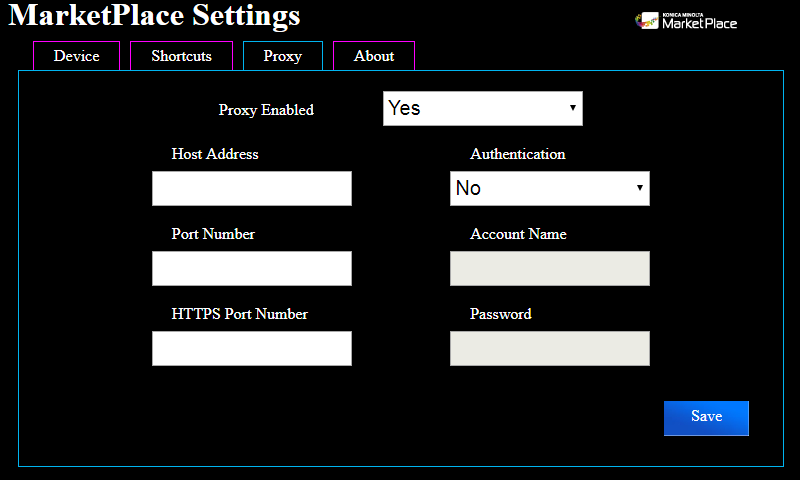Click into the Host Address input field
Image resolution: width=800 pixels, height=480 pixels.
(x=252, y=188)
